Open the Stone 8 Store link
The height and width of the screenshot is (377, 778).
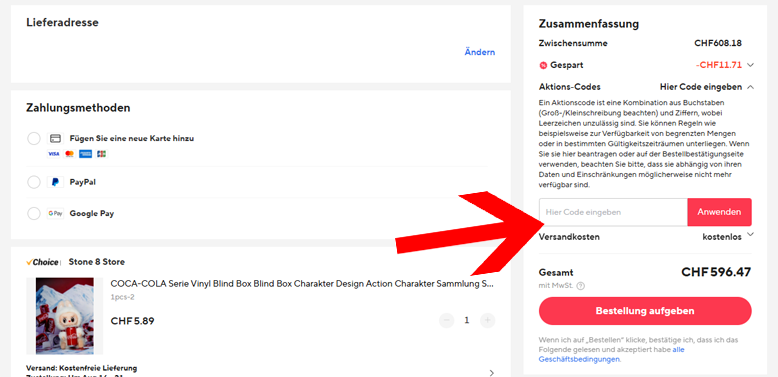click(97, 262)
